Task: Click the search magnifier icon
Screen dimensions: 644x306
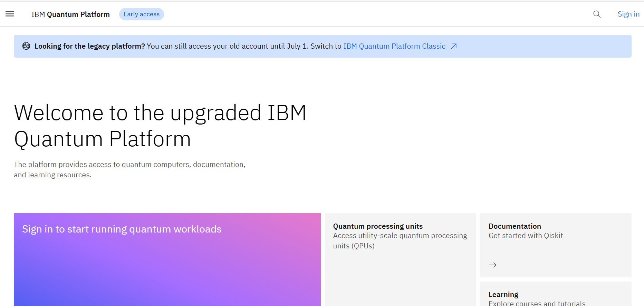Action: [x=597, y=14]
